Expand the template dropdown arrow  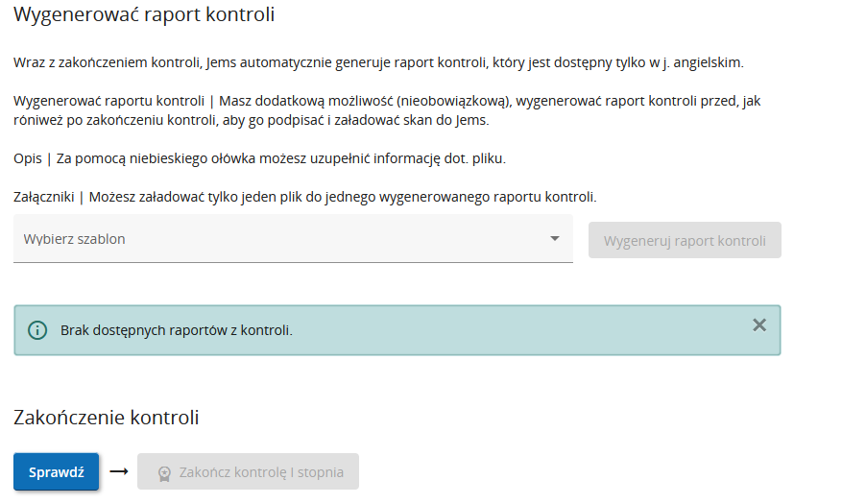pos(554,239)
